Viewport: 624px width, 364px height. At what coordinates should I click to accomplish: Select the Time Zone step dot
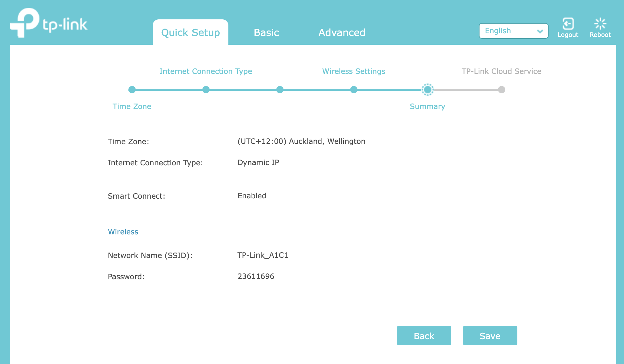tap(132, 90)
